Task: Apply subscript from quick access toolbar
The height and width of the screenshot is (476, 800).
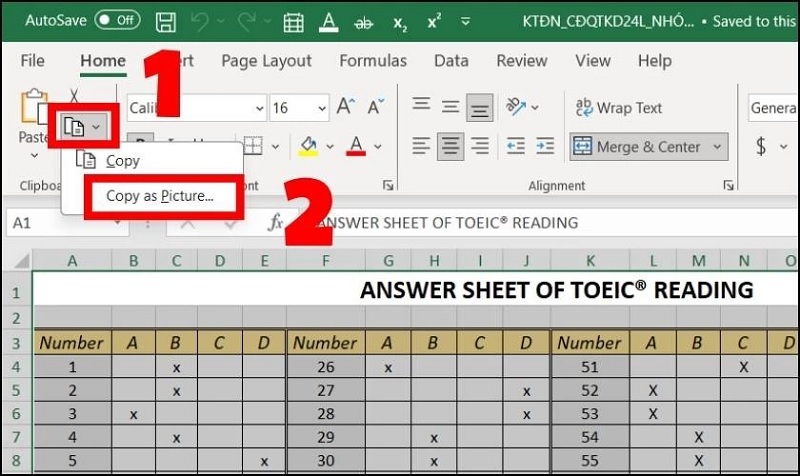Action: (401, 21)
